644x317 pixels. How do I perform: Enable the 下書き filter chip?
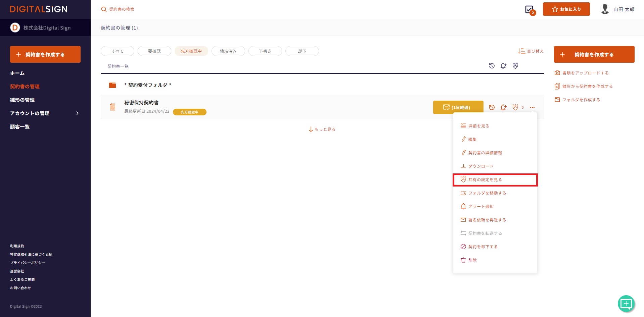pyautogui.click(x=265, y=51)
